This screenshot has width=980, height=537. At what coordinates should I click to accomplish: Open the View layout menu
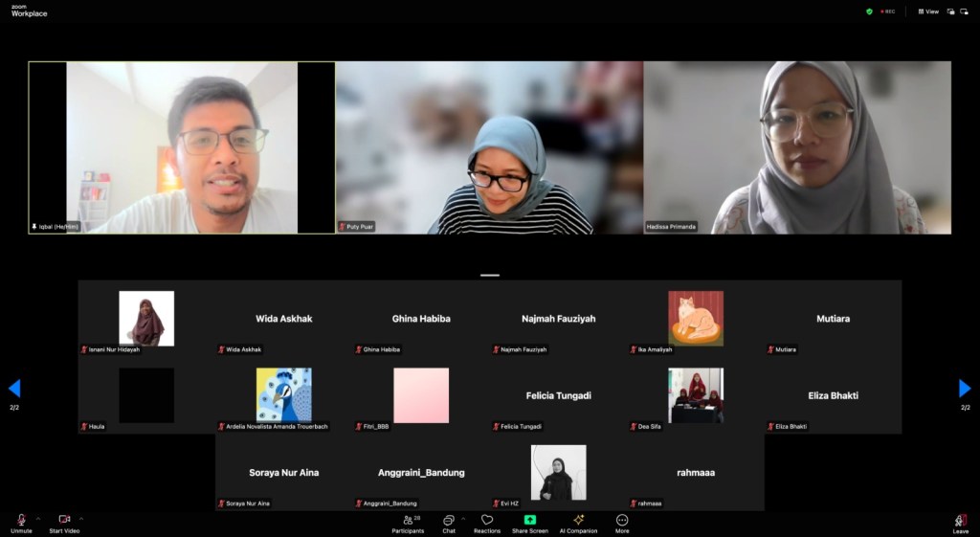click(928, 11)
